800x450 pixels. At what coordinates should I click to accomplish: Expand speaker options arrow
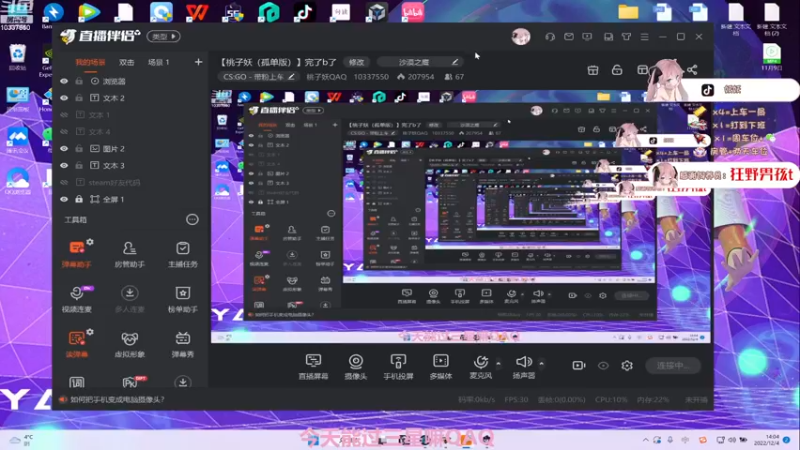pyautogui.click(x=541, y=363)
